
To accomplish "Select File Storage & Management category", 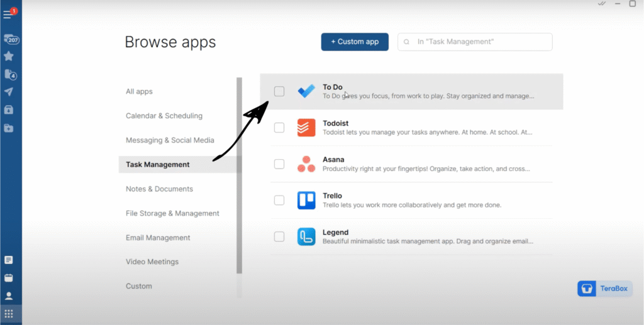I will pyautogui.click(x=172, y=213).
